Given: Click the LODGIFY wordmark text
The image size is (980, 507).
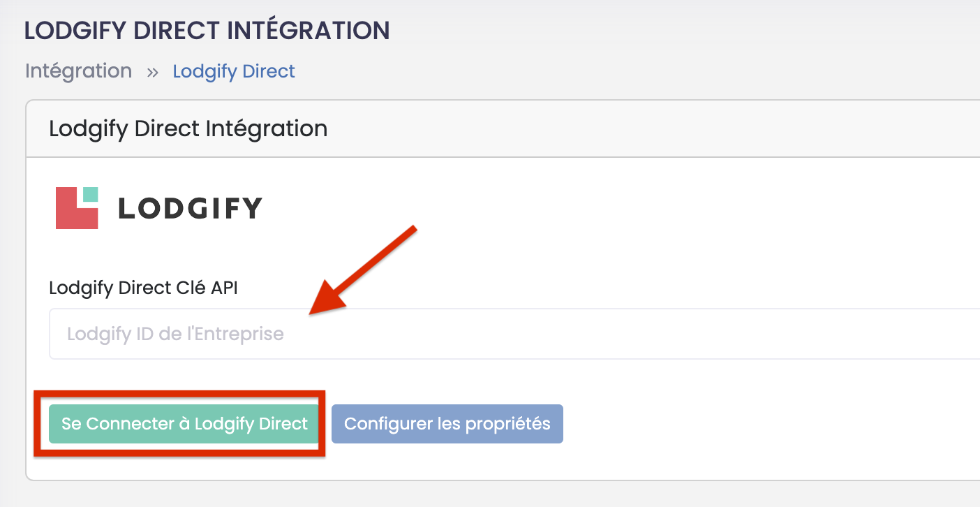Looking at the screenshot, I should [190, 208].
